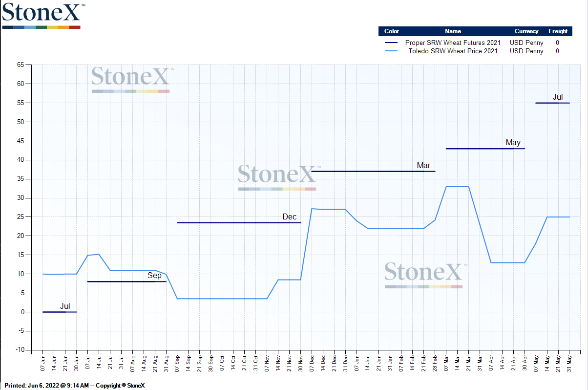Select the May futures horizontal line segment
Viewport: 588px width, 390px height.
[x=485, y=149]
